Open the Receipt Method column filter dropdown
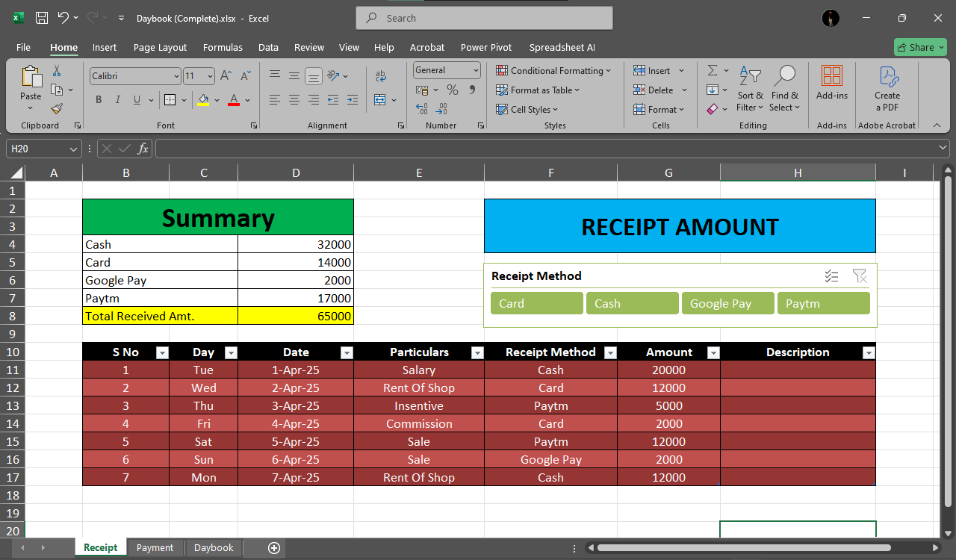The width and height of the screenshot is (956, 560). (610, 352)
